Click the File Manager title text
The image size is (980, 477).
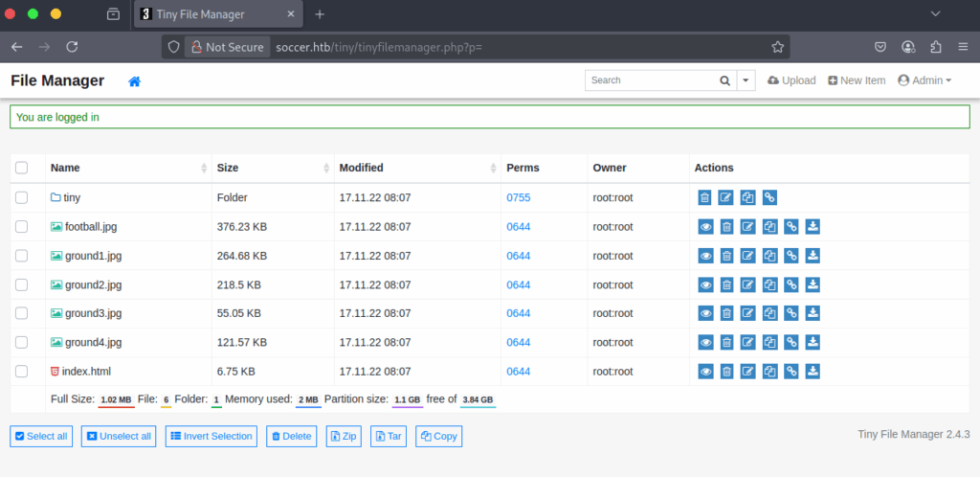coord(57,80)
